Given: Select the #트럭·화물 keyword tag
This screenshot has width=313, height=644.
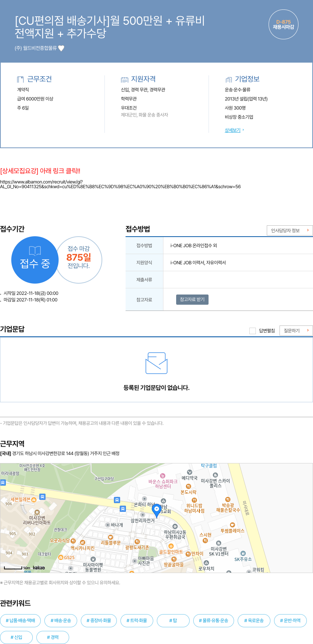Looking at the screenshot, I should (x=137, y=620).
